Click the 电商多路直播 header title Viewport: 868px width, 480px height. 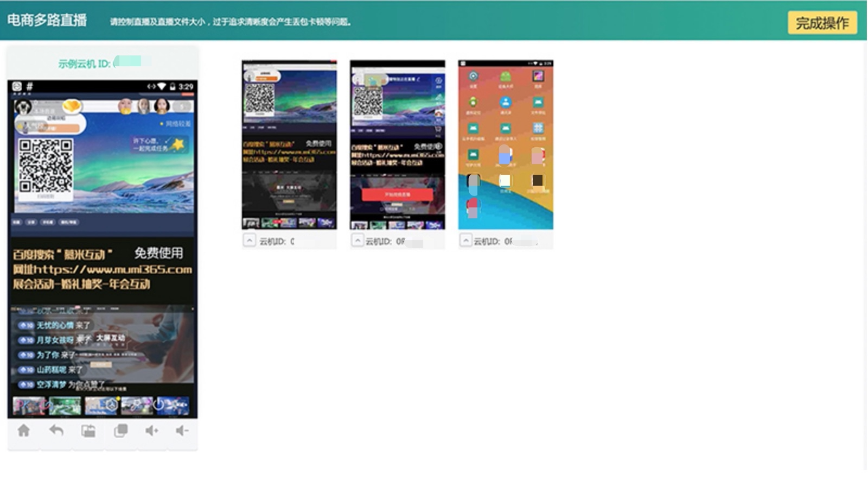[47, 20]
